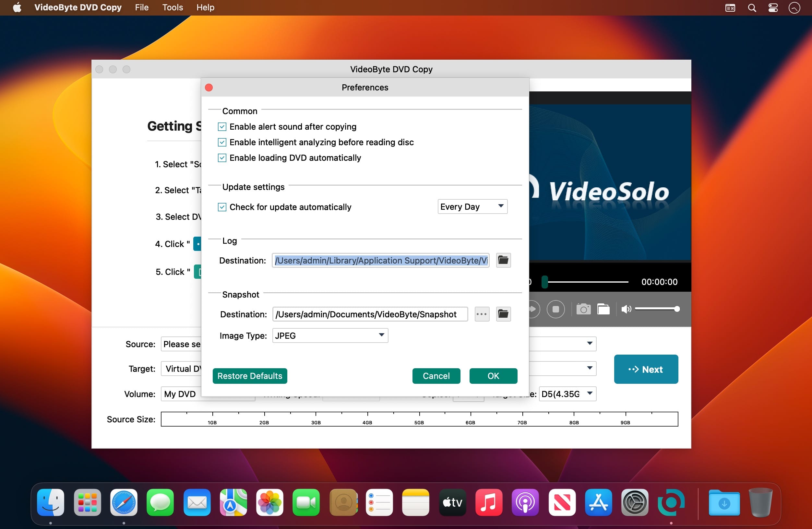This screenshot has width=812, height=529.
Task: Open Launchpad from the dock
Action: tap(87, 502)
